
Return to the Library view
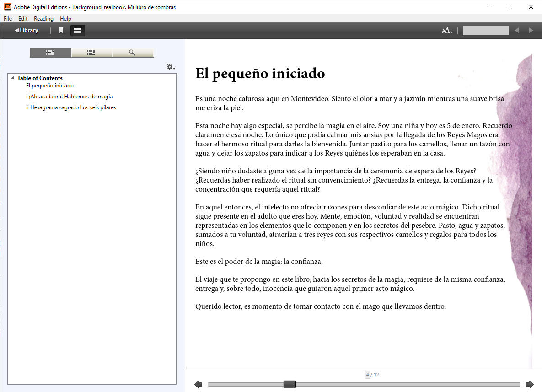(x=27, y=31)
